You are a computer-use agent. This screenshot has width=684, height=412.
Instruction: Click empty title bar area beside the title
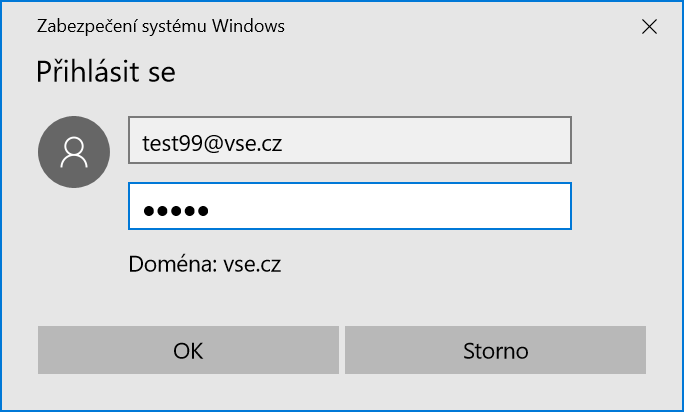(450, 27)
